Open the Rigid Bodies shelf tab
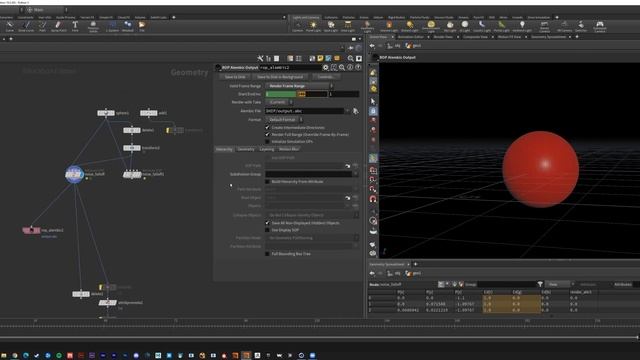 [396, 18]
